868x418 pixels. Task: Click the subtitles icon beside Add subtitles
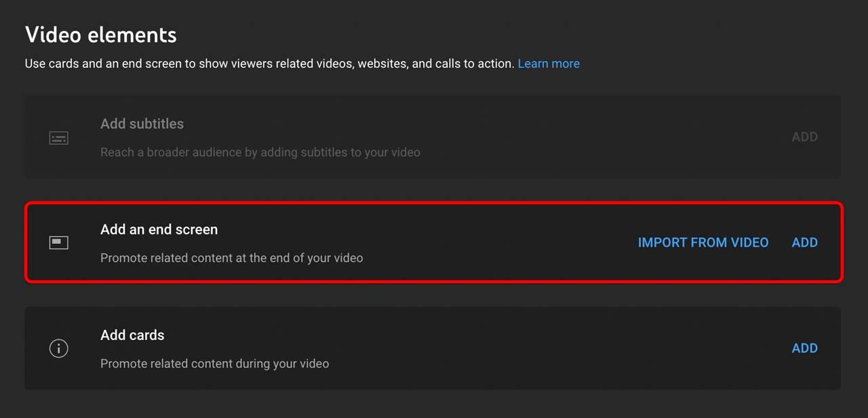pos(59,138)
